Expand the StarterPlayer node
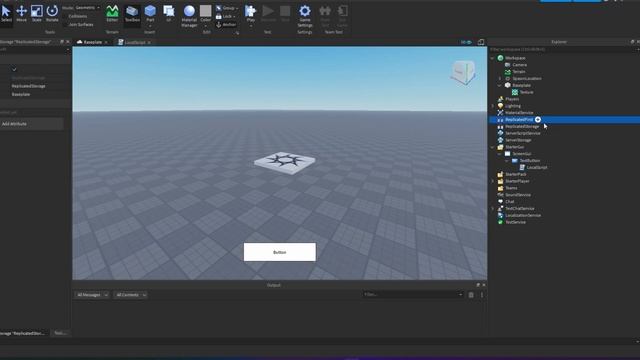This screenshot has width=640, height=360. pyautogui.click(x=492, y=181)
